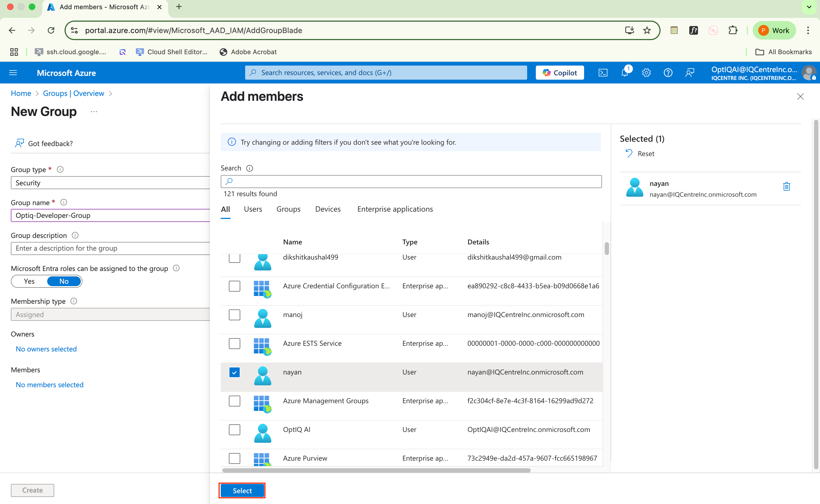This screenshot has height=504, width=820.
Task: Check the Azure Purview checkbox
Action: click(235, 458)
